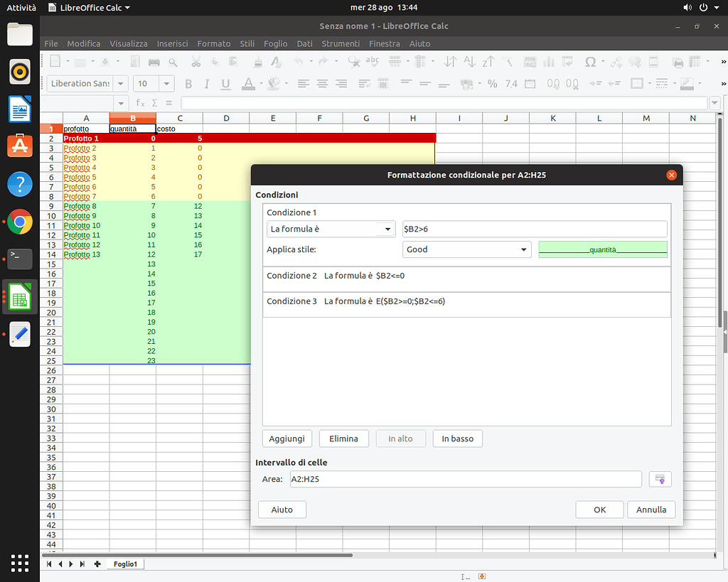Click the Sort Ascending toolbar icon
728x582 pixels.
point(470,62)
